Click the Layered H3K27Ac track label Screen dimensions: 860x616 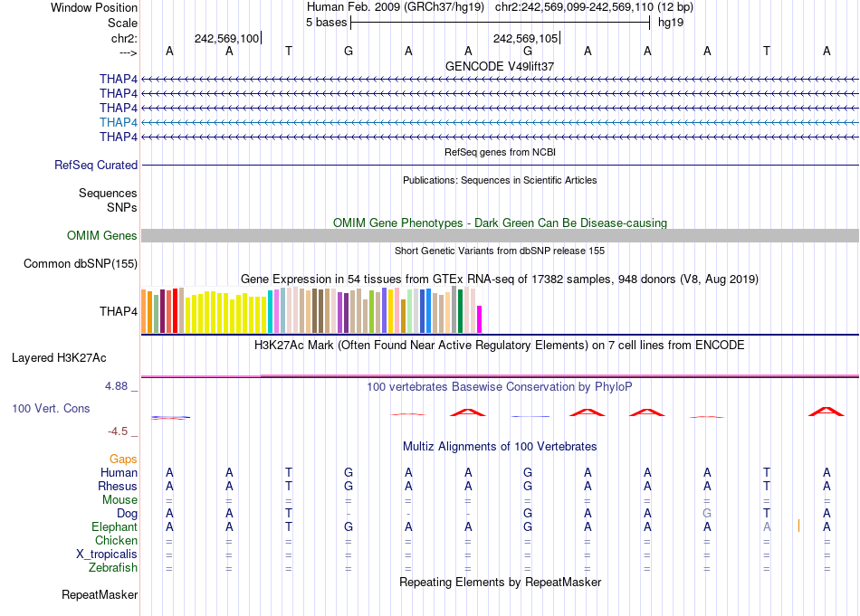click(59, 358)
